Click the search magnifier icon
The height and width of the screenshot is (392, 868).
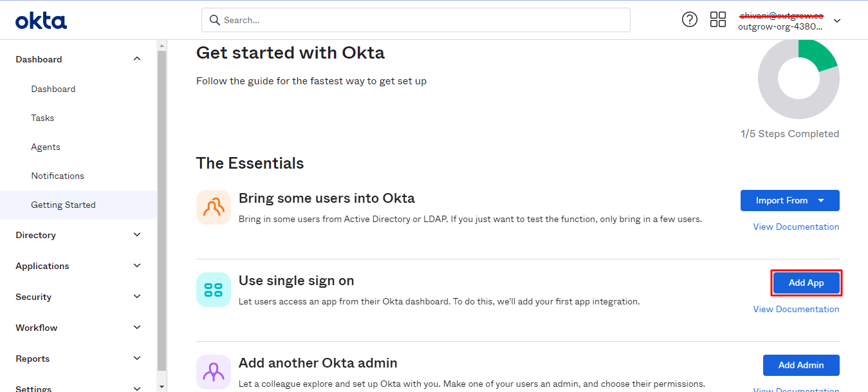215,20
